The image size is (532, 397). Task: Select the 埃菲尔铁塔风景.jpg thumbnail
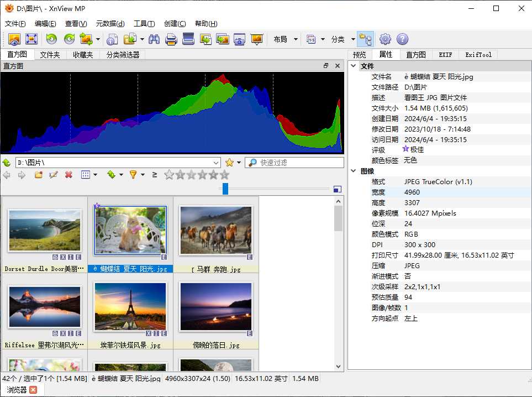tap(130, 306)
